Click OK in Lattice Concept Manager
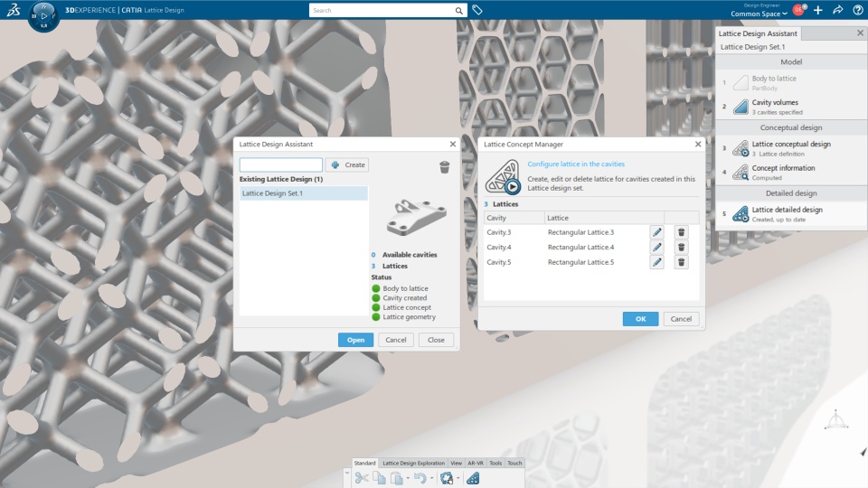868x488 pixels. [640, 319]
